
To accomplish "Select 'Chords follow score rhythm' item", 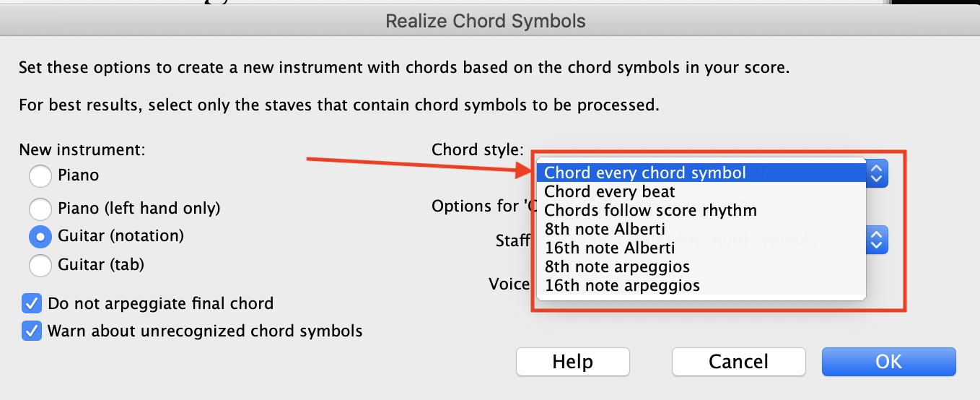I will (x=650, y=211).
